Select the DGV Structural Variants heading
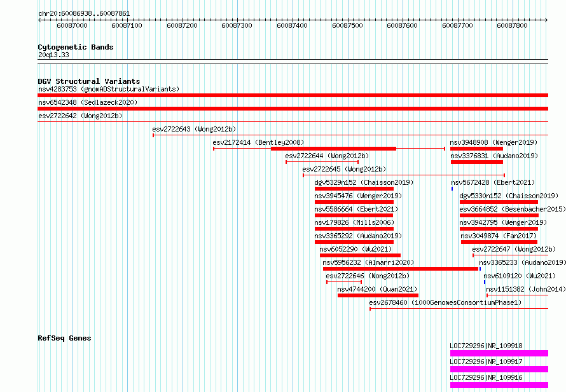 pos(89,81)
